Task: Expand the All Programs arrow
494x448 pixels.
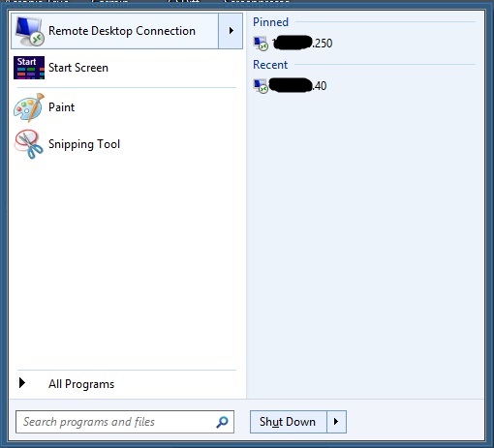Action: 22,383
